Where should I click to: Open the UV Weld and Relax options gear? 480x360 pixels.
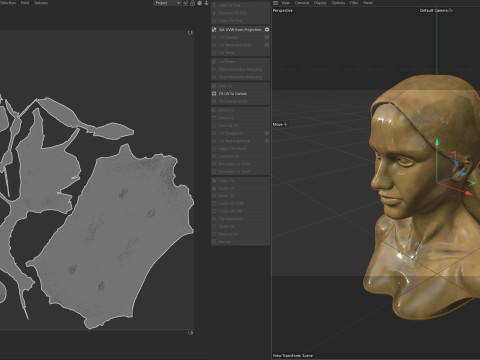pyautogui.click(x=267, y=45)
